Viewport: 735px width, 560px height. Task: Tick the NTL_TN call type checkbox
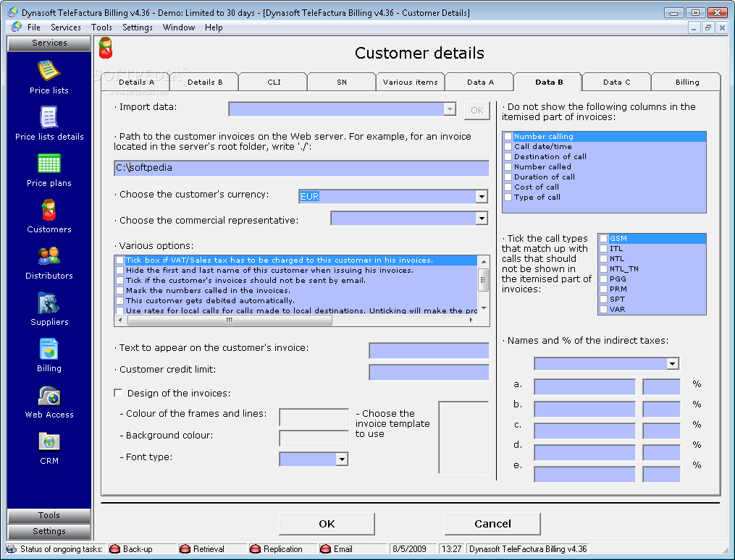604,269
